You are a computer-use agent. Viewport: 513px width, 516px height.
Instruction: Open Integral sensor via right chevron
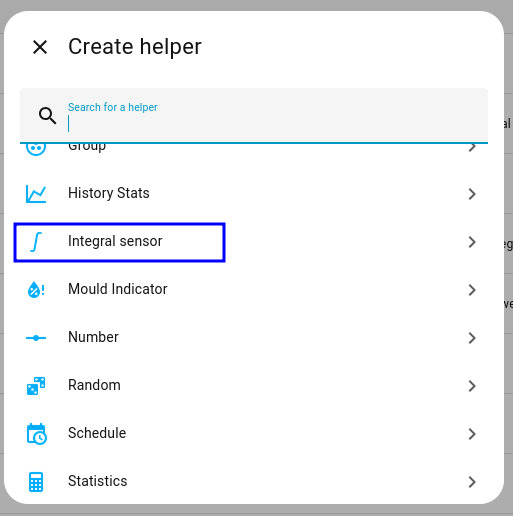(x=472, y=242)
